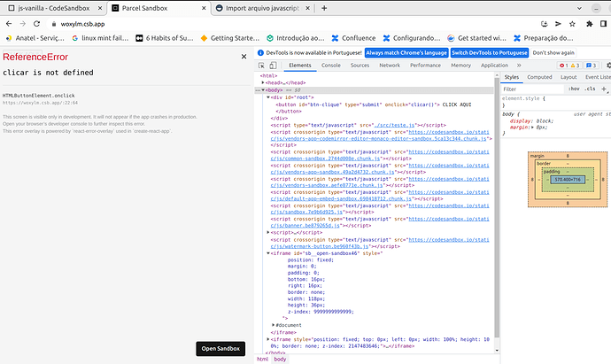Open the Confluence bookmark
Screen dimensions: 611x364
point(353,38)
